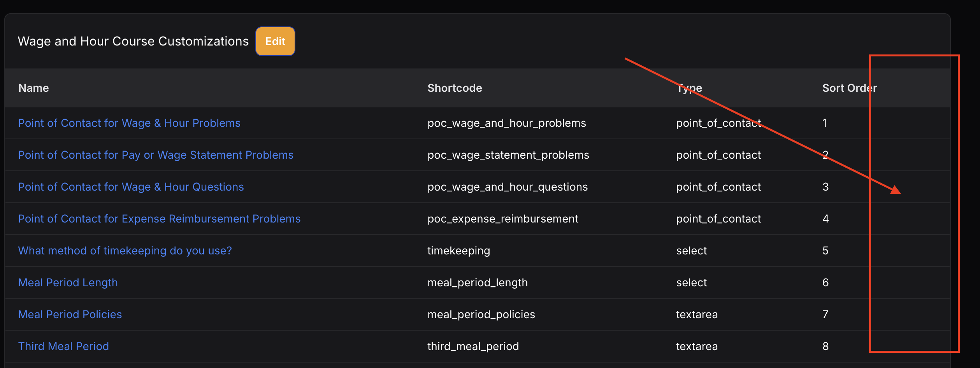This screenshot has height=368, width=980.
Task: Click the timekeeping shortcode cell
Action: pyautogui.click(x=458, y=251)
